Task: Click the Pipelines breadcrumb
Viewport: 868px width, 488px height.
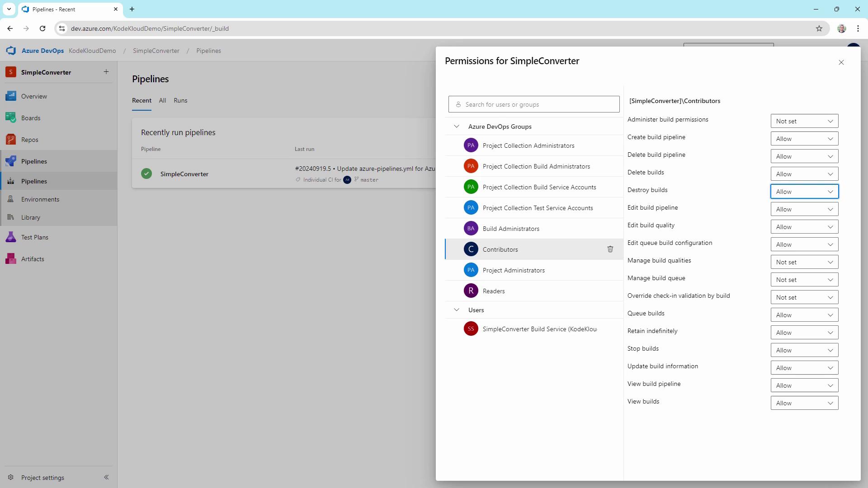Action: click(208, 51)
